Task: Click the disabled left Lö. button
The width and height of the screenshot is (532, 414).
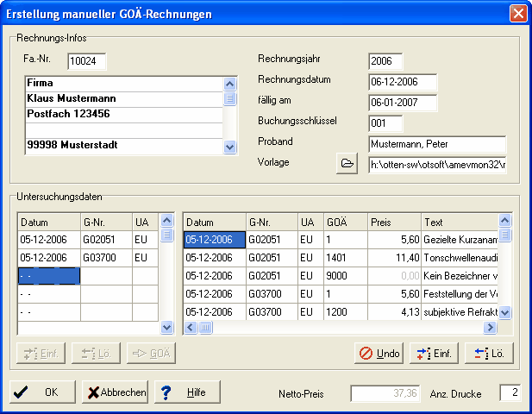Action: [96, 354]
